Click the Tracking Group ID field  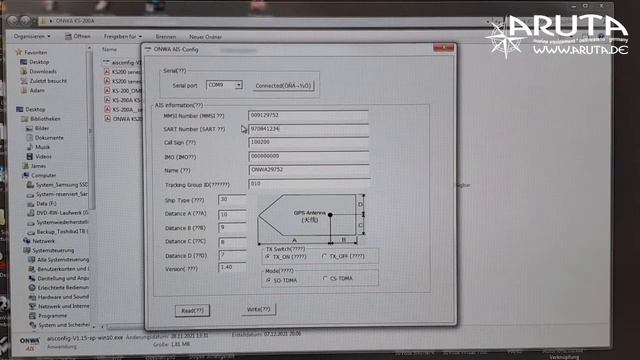(309, 184)
